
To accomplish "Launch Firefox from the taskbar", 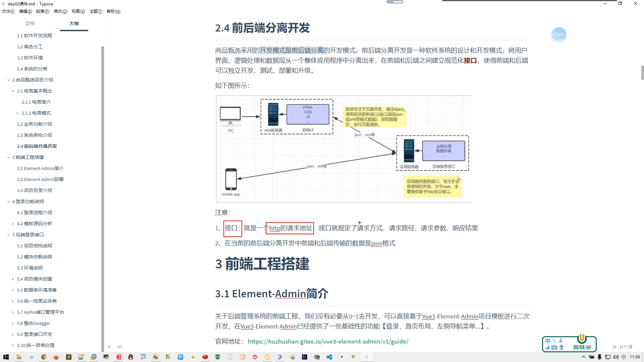I will coord(56,357).
